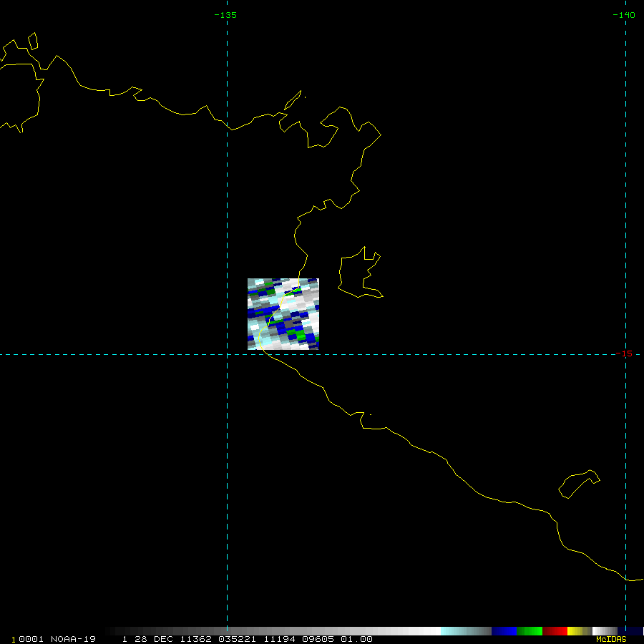Select the blue segment of the color bar
Screen dimensions: 644x644
[504, 631]
